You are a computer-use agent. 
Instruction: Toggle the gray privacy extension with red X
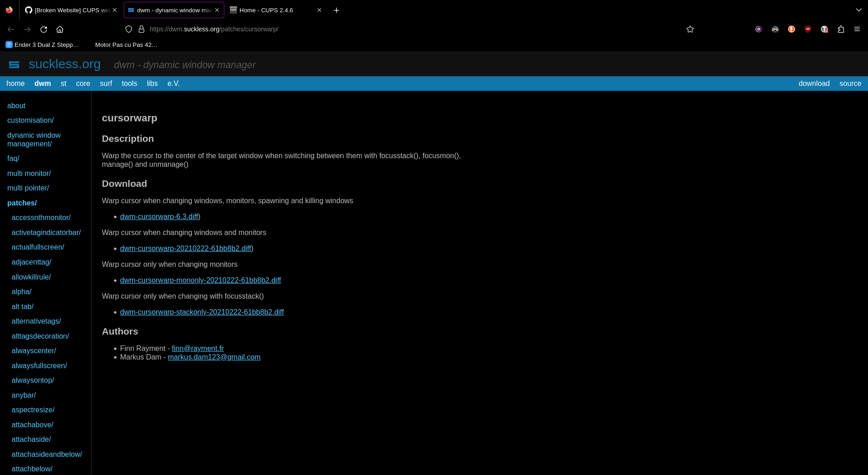click(x=824, y=29)
